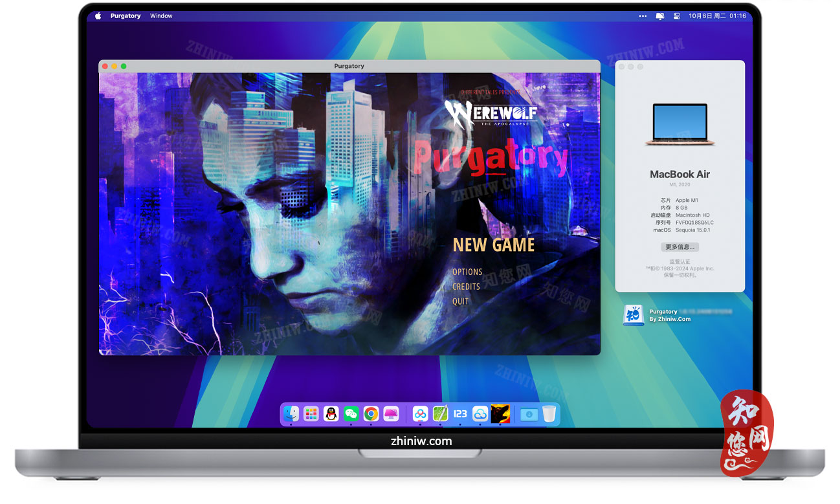Click the 监管认证 link in About window
This screenshot has width=840, height=504.
(x=680, y=262)
